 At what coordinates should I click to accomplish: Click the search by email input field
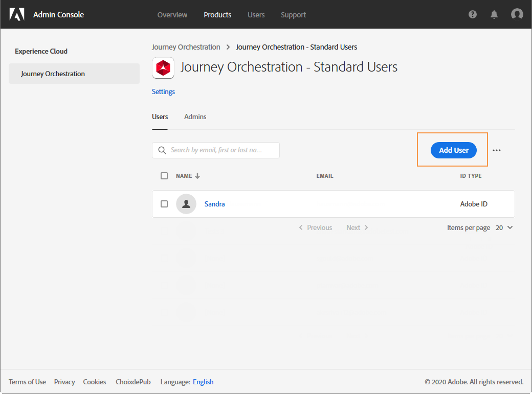tap(223, 150)
